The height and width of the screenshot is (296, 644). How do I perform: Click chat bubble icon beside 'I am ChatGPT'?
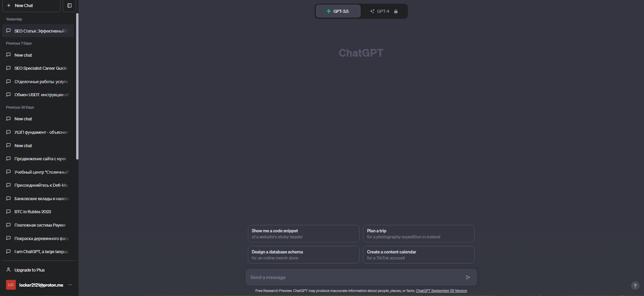pos(8,251)
